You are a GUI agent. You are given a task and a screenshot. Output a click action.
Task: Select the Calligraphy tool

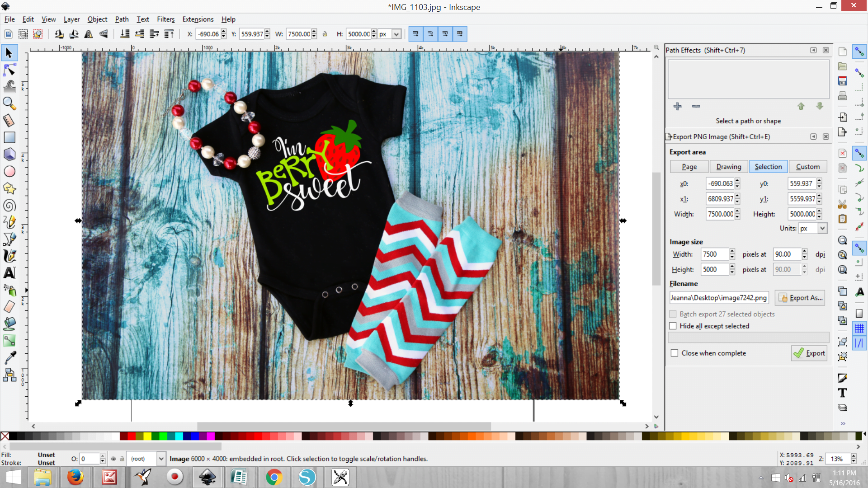tap(9, 256)
